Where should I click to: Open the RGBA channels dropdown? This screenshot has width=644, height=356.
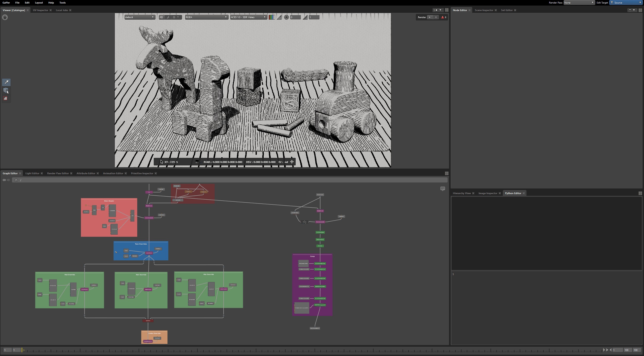click(206, 17)
